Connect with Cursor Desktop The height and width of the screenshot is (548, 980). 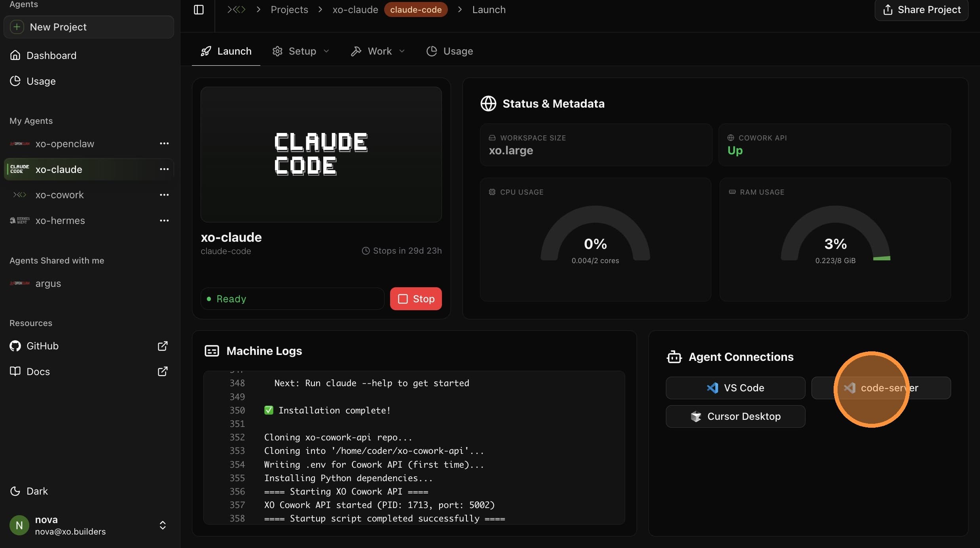click(735, 416)
